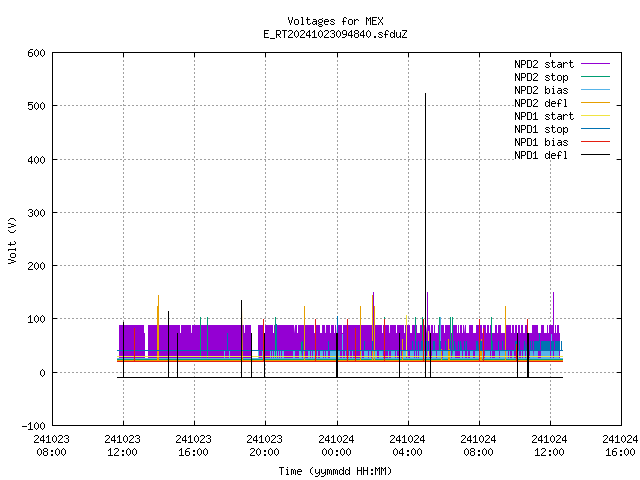This screenshot has height=480, width=640.
Task: Click the 200 y-axis tick label
Action: click(36, 266)
